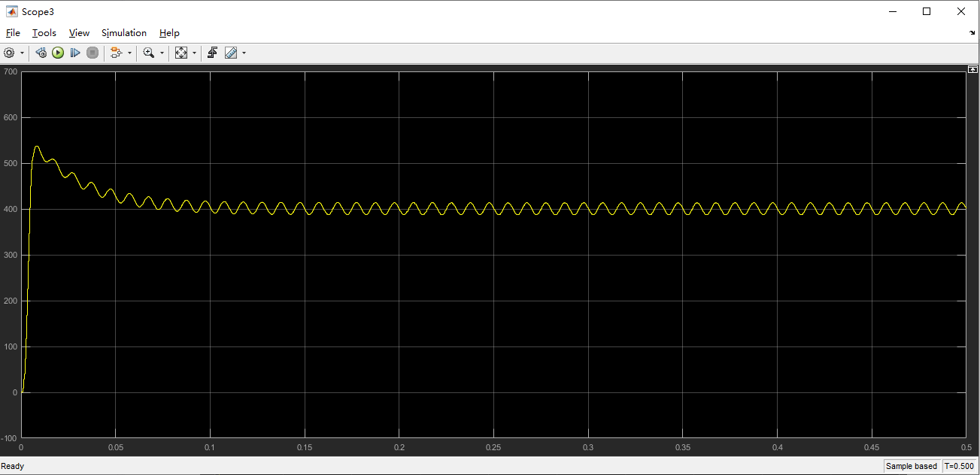Run the simulation with the green play button
This screenshot has width=980, height=475.
coord(58,53)
